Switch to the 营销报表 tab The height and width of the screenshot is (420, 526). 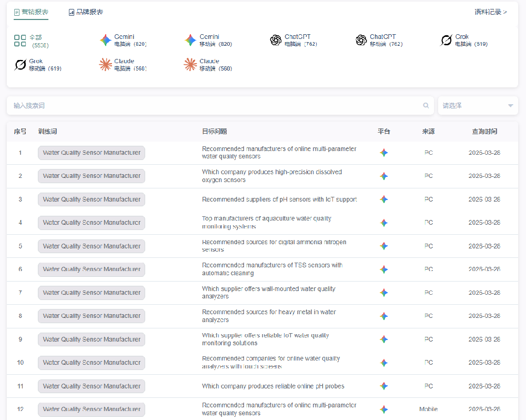click(x=31, y=12)
